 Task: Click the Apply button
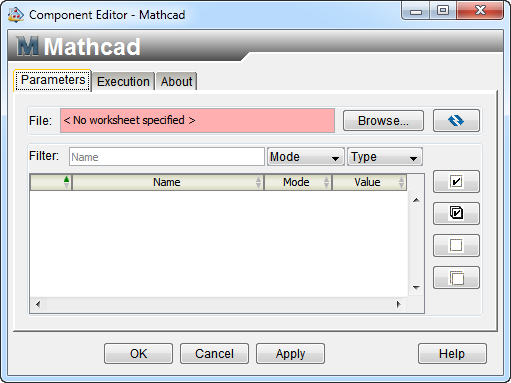pos(290,354)
